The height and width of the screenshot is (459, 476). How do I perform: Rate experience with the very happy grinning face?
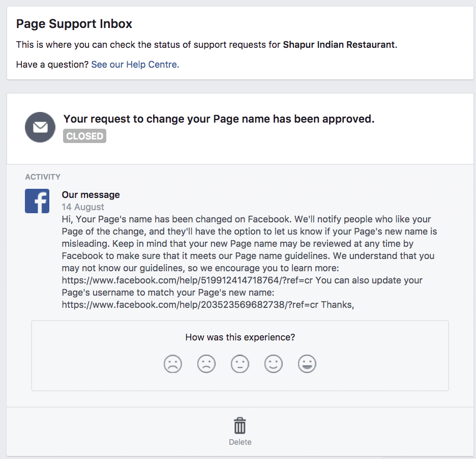click(x=307, y=364)
